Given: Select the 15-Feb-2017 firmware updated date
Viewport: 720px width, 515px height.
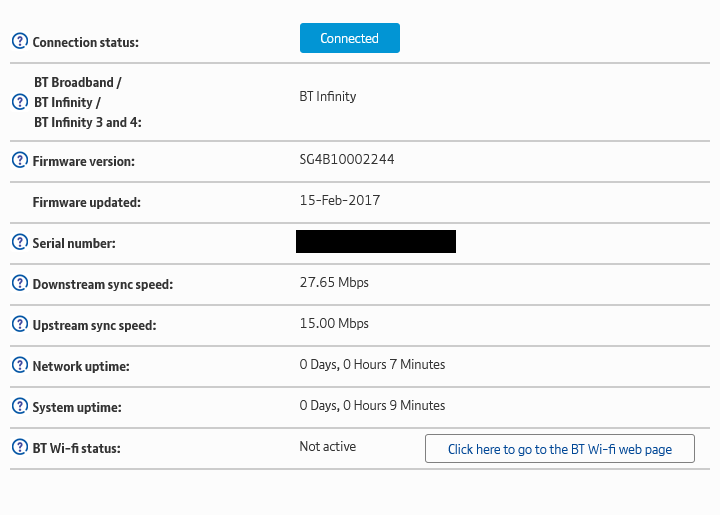Looking at the screenshot, I should click(x=339, y=200).
